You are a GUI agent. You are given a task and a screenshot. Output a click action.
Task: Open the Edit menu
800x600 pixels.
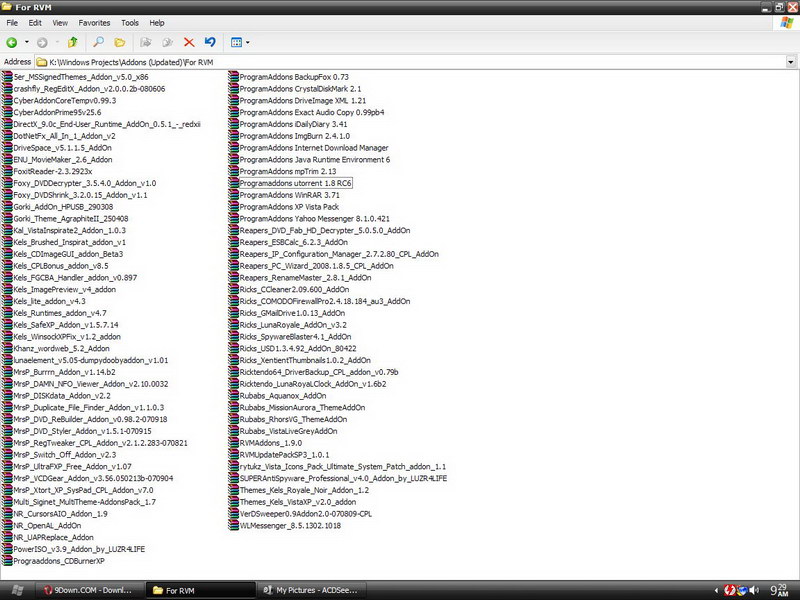click(x=35, y=23)
